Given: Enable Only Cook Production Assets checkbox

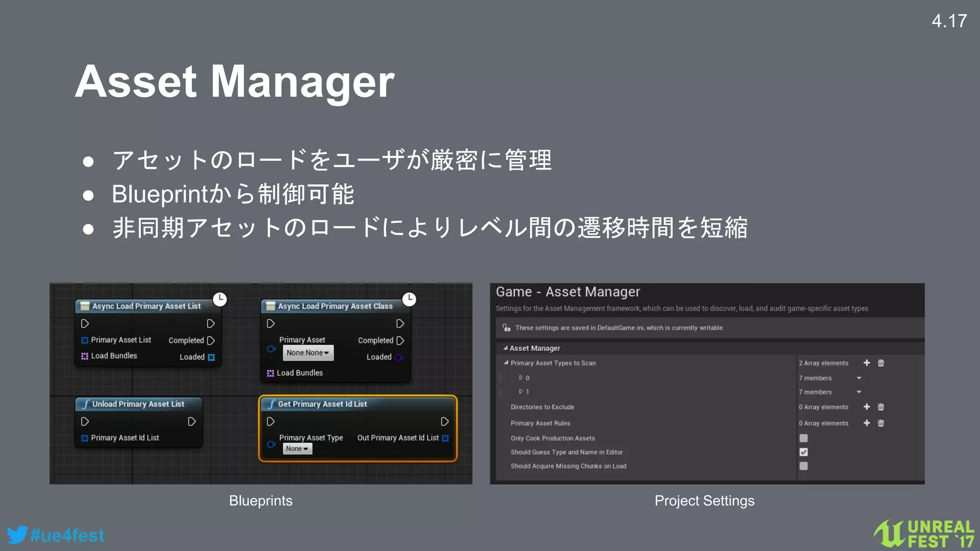Looking at the screenshot, I should [803, 438].
